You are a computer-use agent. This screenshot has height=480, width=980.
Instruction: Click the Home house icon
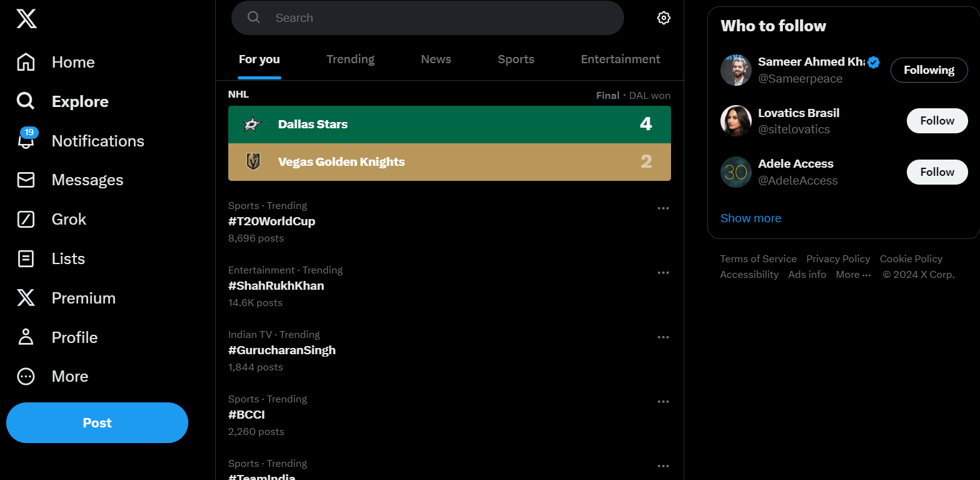tap(26, 62)
